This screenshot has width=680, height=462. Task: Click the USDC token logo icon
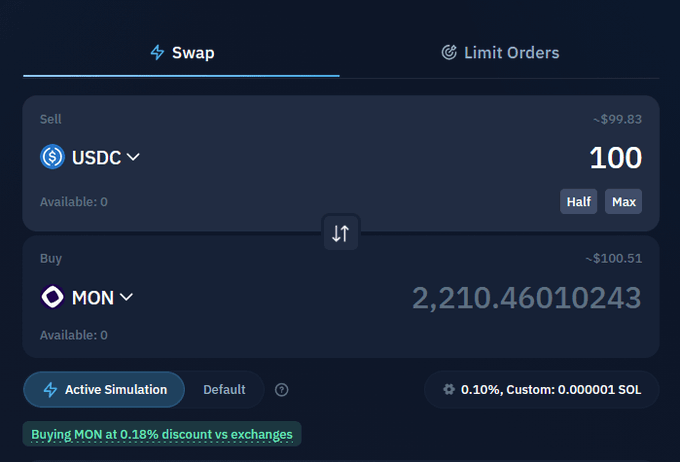(52, 157)
